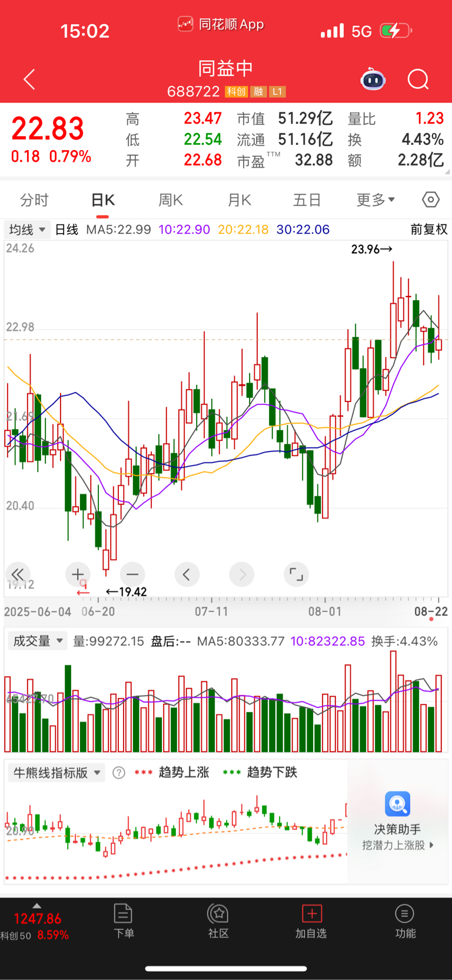Go back with the left arrow icon
This screenshot has height=980, width=452.
(x=29, y=79)
